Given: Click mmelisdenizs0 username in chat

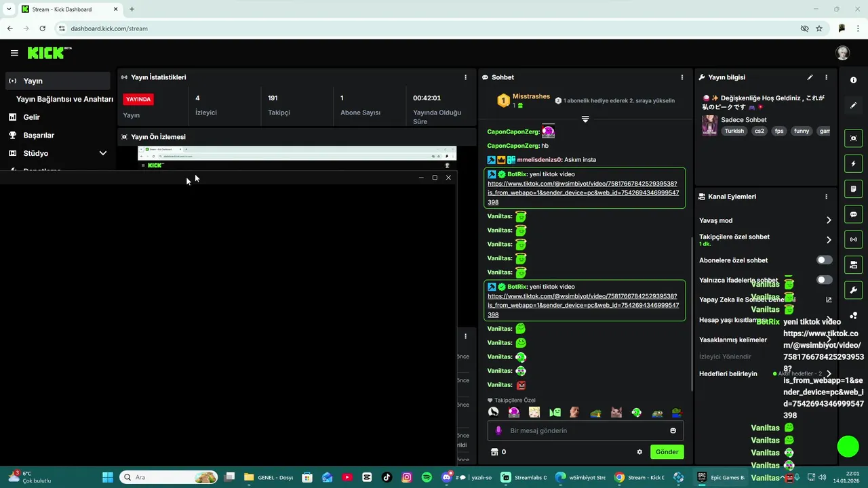Looking at the screenshot, I should point(540,160).
